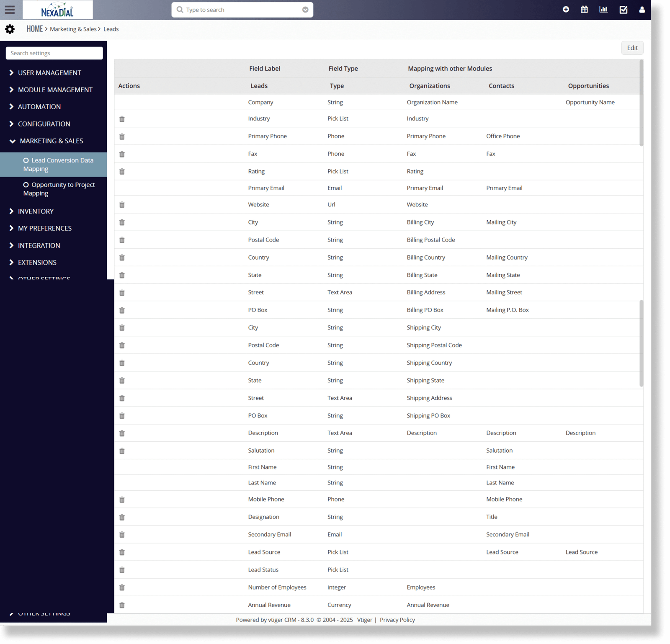Collapse the Marketing & Sales section
The image size is (670, 644).
[51, 141]
